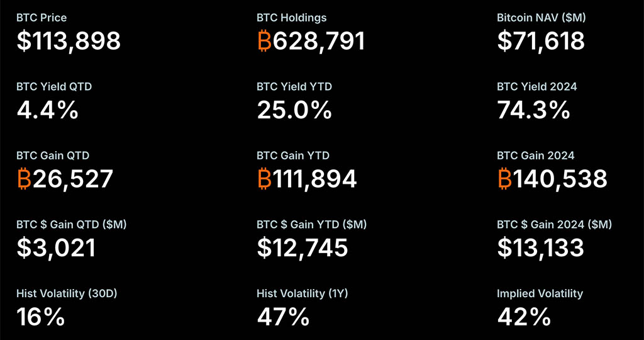Select the BTC Yield 2024 value 74.3%
Screen dimensions: 644x340
click(533, 110)
